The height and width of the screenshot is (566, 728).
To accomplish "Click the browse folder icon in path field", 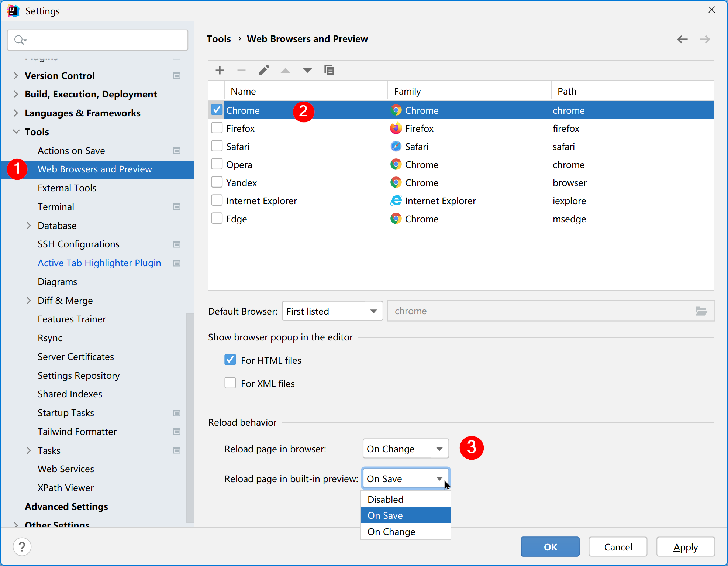I will [x=701, y=311].
